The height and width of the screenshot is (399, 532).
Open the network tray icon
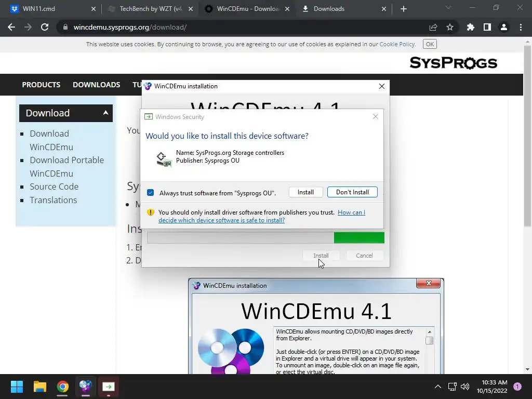pos(452,387)
